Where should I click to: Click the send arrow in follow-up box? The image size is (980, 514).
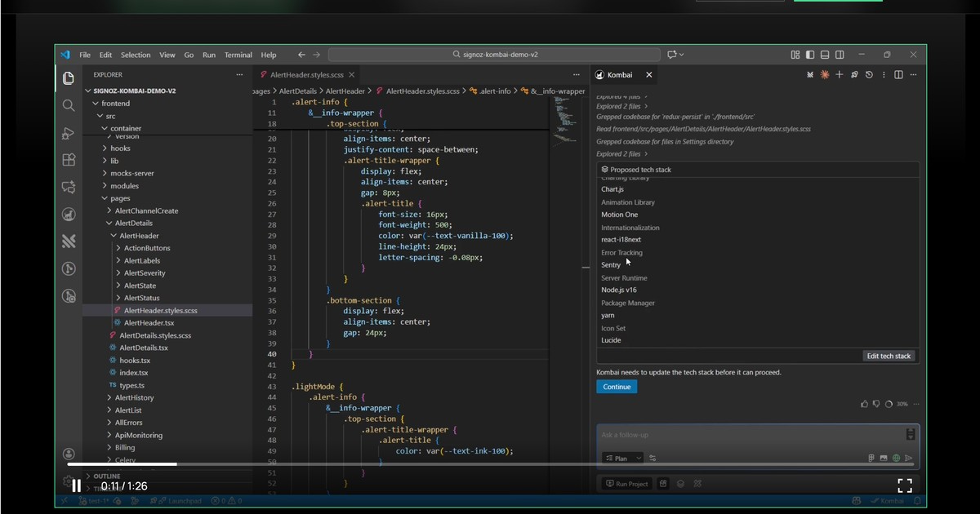[x=908, y=458]
